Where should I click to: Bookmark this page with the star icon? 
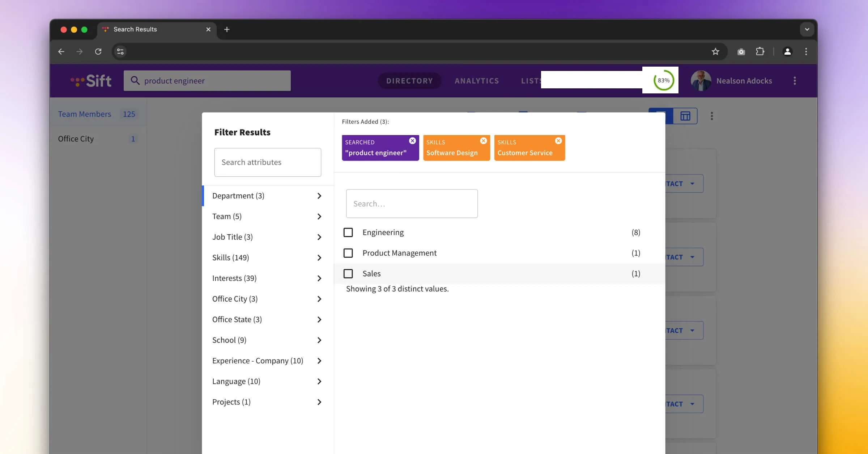(x=715, y=51)
